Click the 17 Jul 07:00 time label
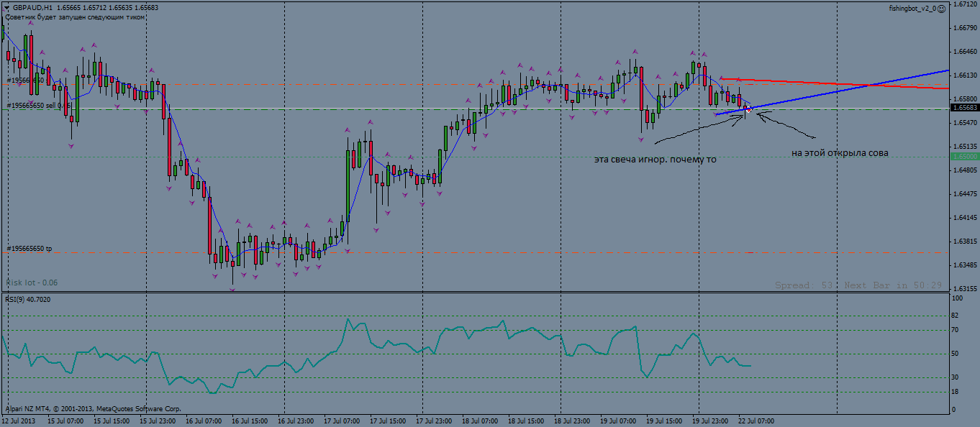This screenshot has width=980, height=427. 341,421
